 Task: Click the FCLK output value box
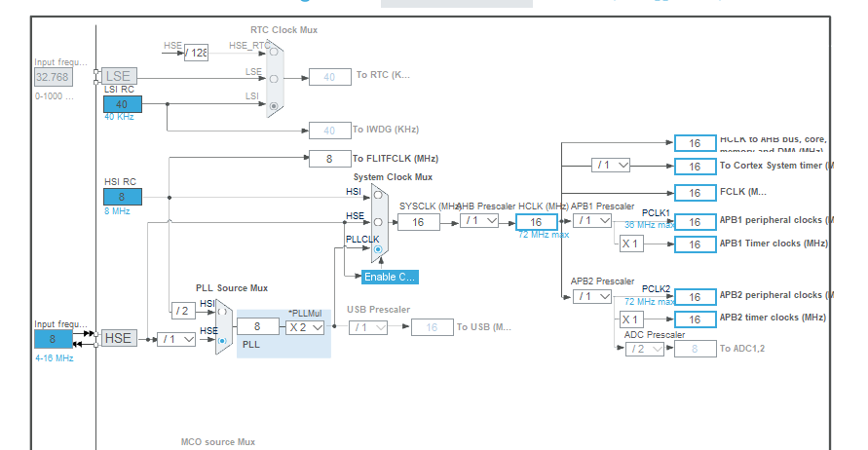pos(696,193)
